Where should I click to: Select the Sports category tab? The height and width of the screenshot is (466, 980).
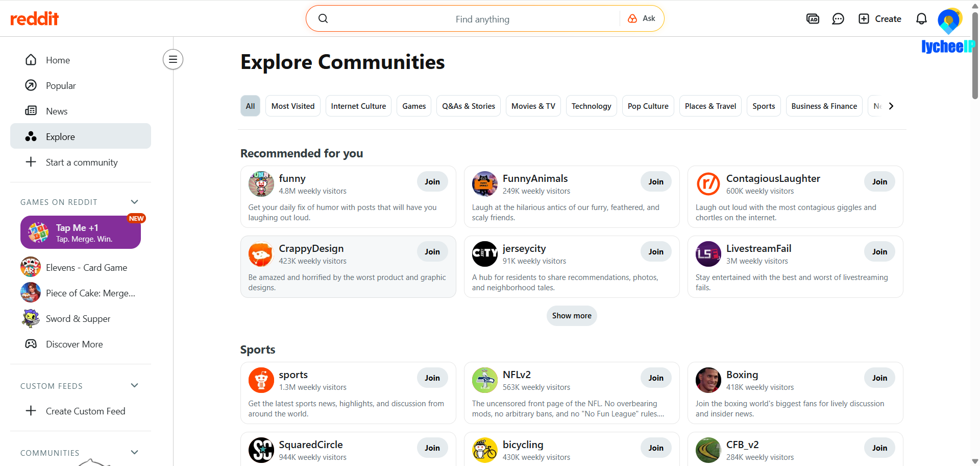[764, 106]
